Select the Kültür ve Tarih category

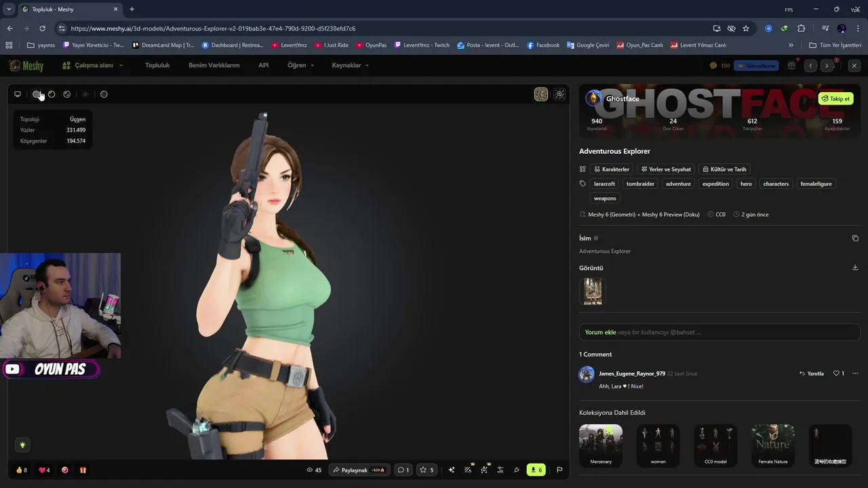(724, 169)
